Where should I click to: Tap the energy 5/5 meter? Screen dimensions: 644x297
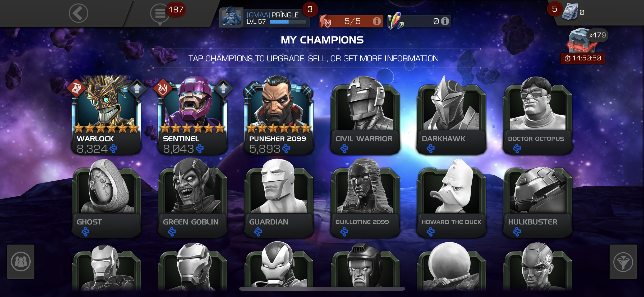(x=351, y=21)
